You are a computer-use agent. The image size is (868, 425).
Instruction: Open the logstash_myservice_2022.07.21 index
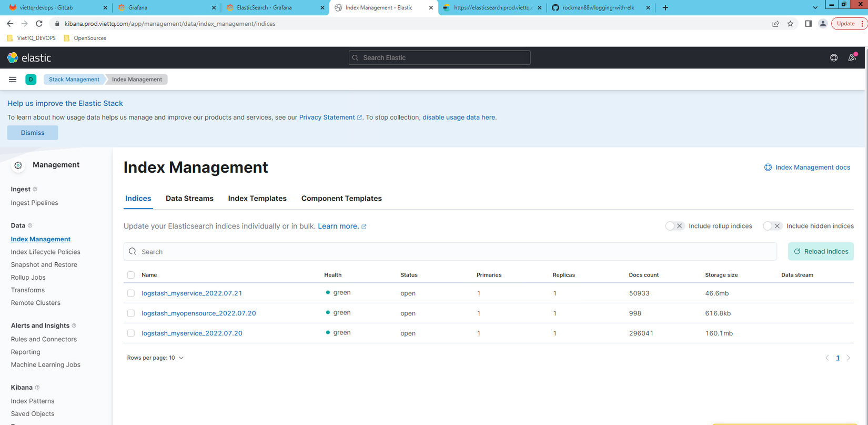192,293
